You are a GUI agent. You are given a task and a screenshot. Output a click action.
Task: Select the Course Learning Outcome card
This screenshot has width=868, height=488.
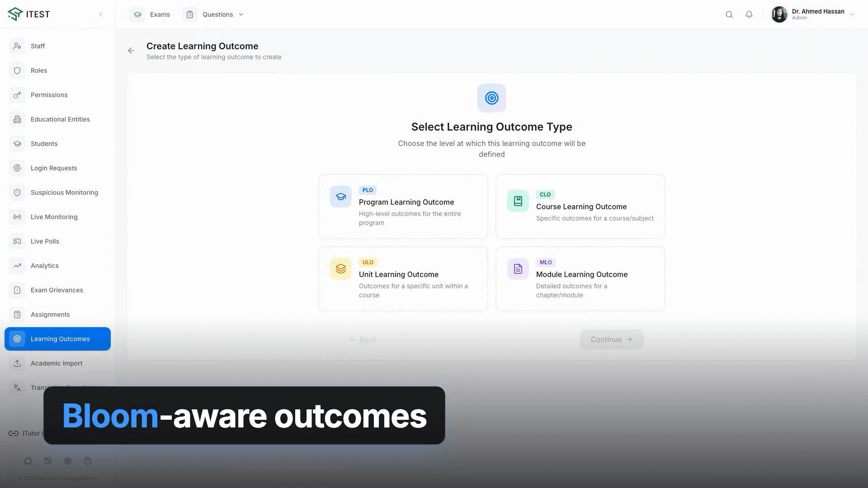(x=580, y=206)
